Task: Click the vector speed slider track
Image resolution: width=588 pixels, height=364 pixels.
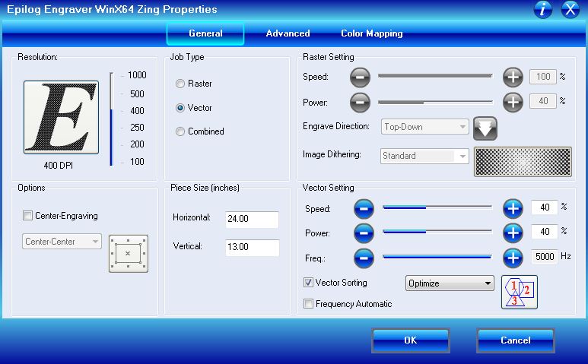Action: click(x=437, y=207)
